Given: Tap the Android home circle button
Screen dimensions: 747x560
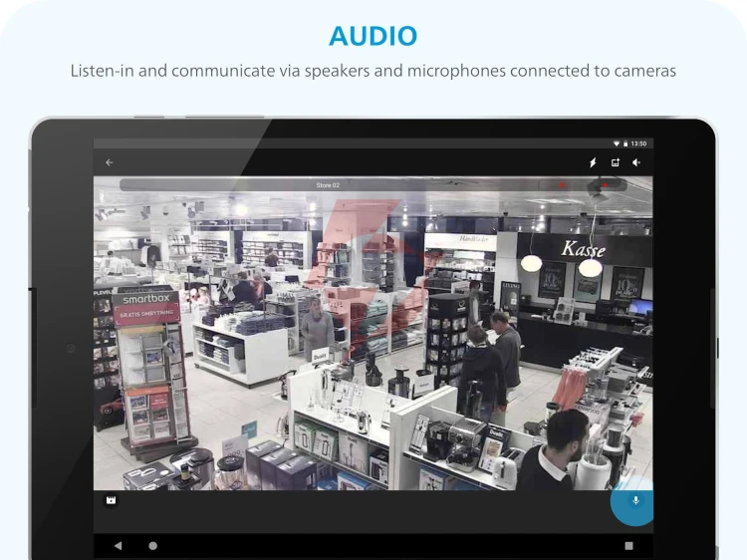Looking at the screenshot, I should 153,546.
